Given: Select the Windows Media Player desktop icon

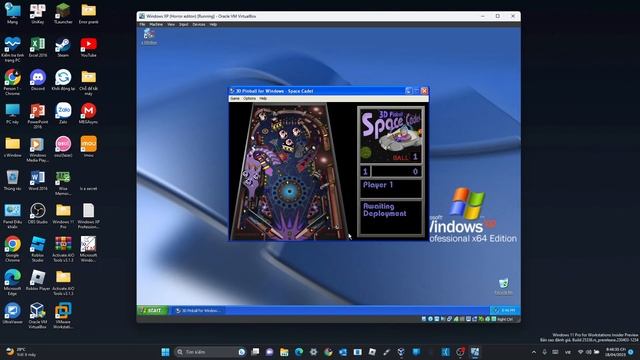Looking at the screenshot, I should (38, 149).
